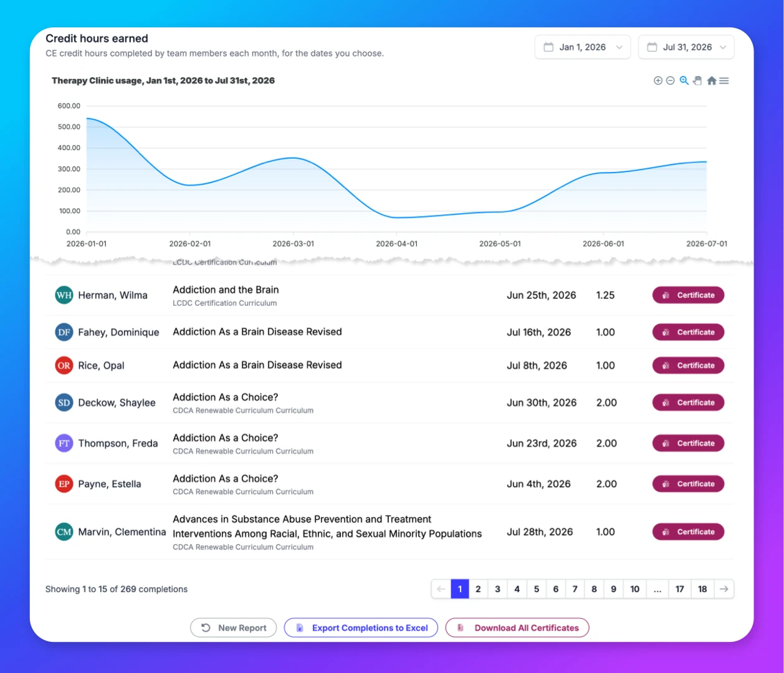Screen dimensions: 784x673
Task: Select page 1 in pagination
Action: coord(460,589)
